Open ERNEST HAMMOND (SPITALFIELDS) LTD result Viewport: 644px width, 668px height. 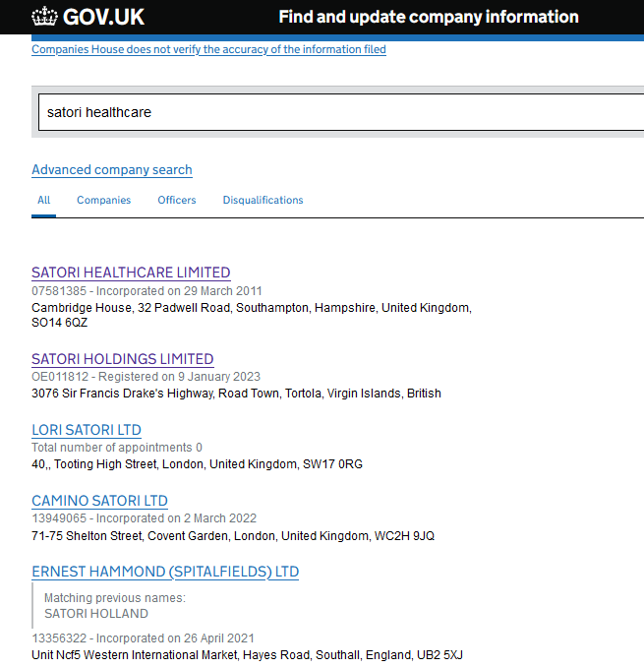coord(165,572)
